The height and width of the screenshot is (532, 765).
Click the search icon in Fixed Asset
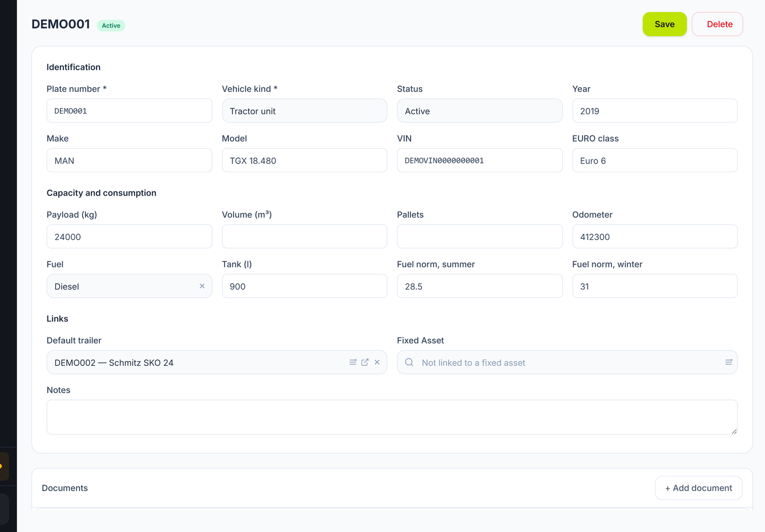tap(409, 362)
